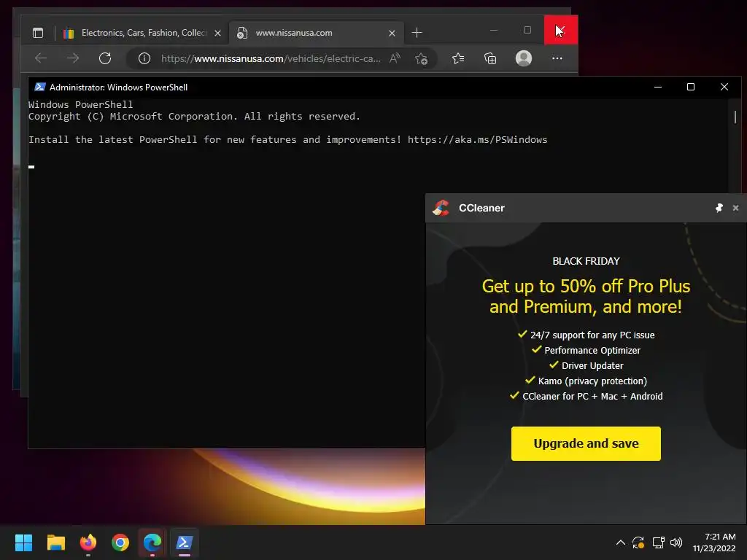Image resolution: width=747 pixels, height=560 pixels.
Task: Click the nissanusa.com address bar URL
Action: (271, 58)
